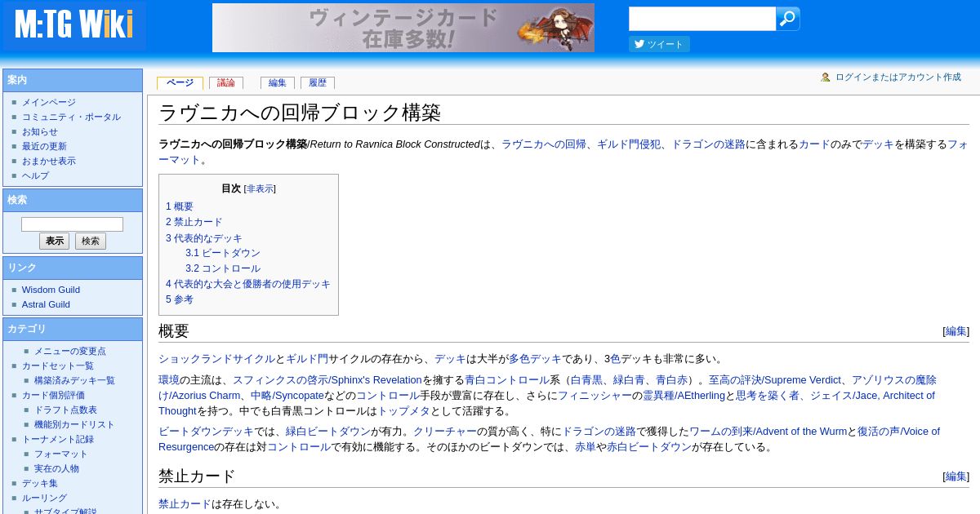Click ショックランドサイクル link
Screen dimensions: 980x514
[216, 359]
